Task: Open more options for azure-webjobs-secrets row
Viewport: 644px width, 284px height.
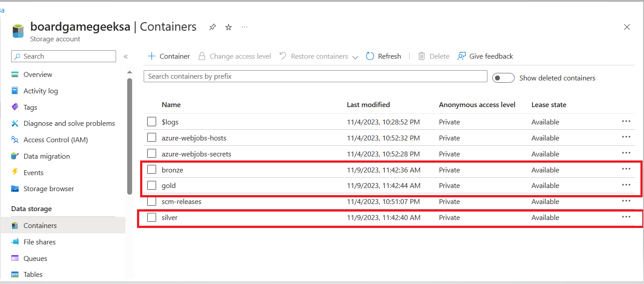Action: pyautogui.click(x=626, y=153)
